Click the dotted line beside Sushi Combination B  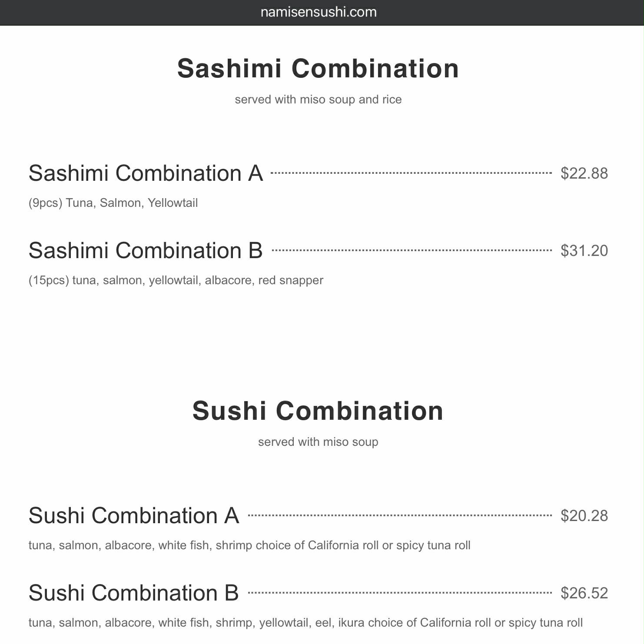(400, 593)
